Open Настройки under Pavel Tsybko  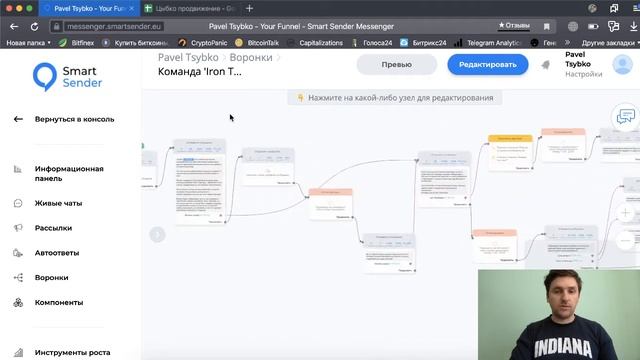[x=584, y=74]
